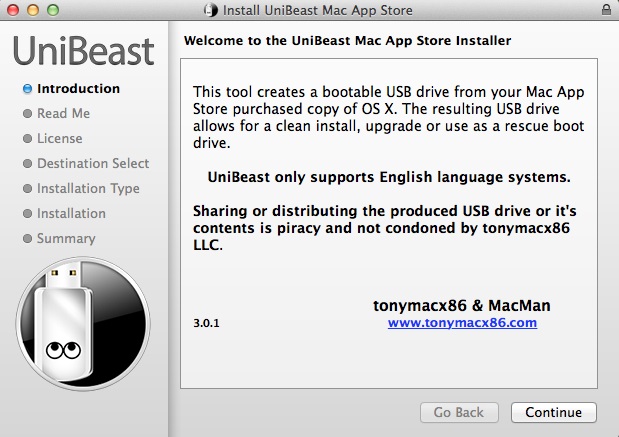Image resolution: width=619 pixels, height=437 pixels.
Task: Click the lock icon in title bar
Action: click(x=606, y=9)
